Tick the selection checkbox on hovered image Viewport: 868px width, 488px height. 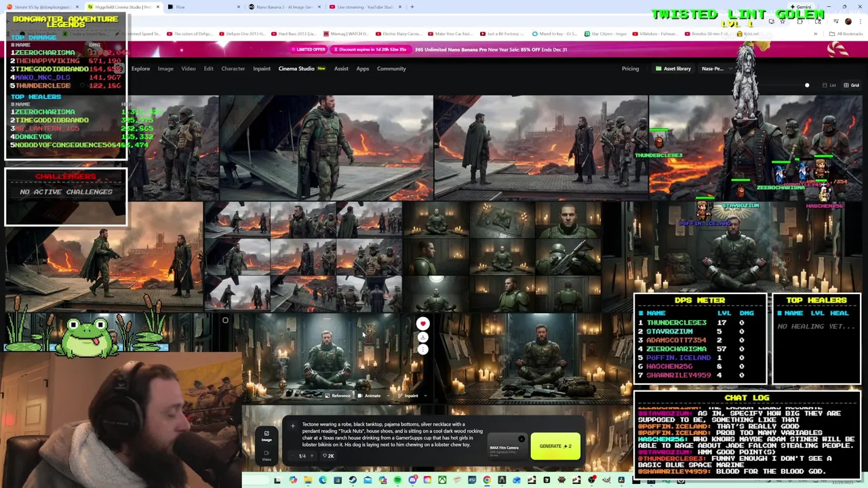tap(225, 321)
